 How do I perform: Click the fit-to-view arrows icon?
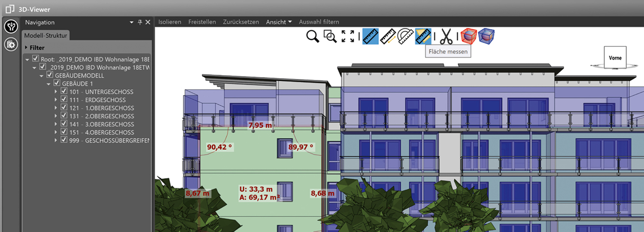(x=347, y=37)
